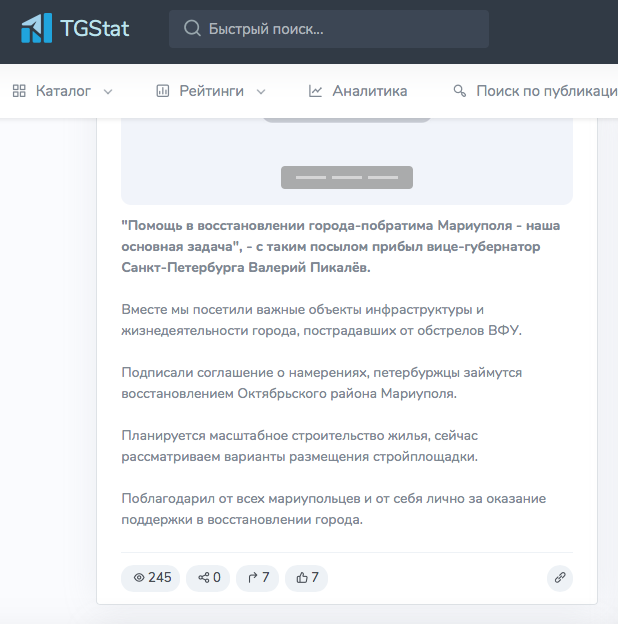The height and width of the screenshot is (624, 618).
Task: Open the Рейтинги menu item
Action: click(211, 91)
